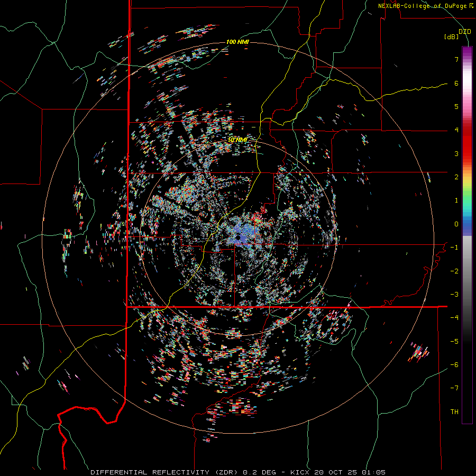
Task: Click the -5 value on the ZDR scale
Action: coord(454,341)
